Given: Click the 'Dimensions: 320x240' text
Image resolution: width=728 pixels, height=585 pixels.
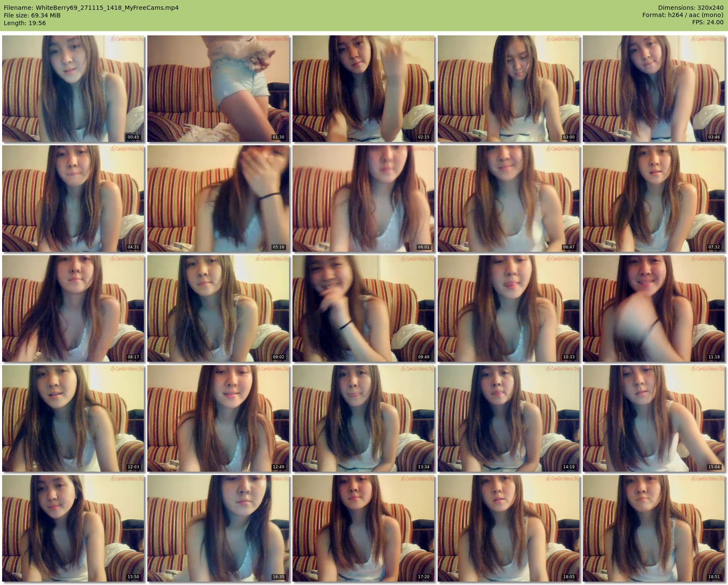Looking at the screenshot, I should [x=691, y=8].
